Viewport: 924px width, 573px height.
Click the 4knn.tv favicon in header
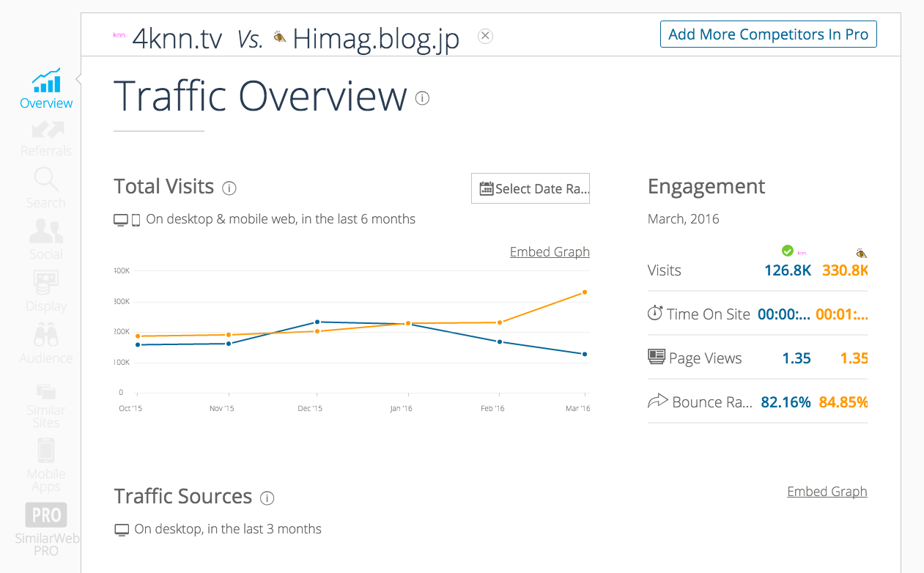(119, 34)
